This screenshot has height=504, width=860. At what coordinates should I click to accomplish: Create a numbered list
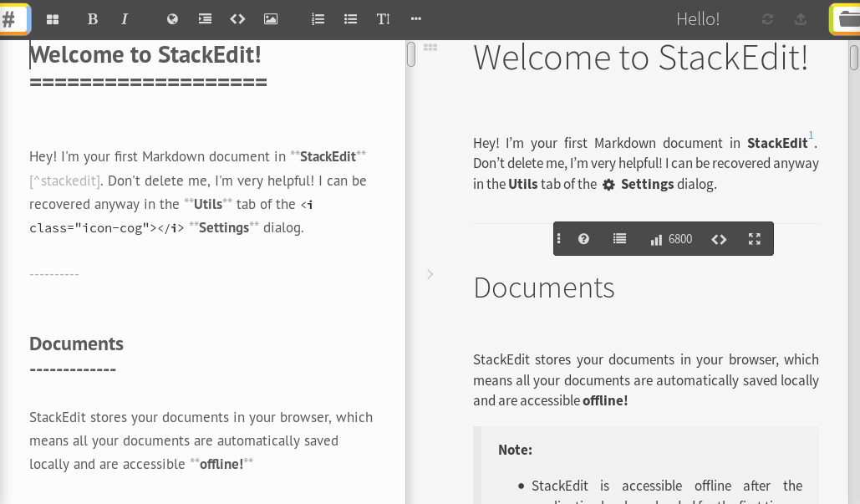(318, 19)
